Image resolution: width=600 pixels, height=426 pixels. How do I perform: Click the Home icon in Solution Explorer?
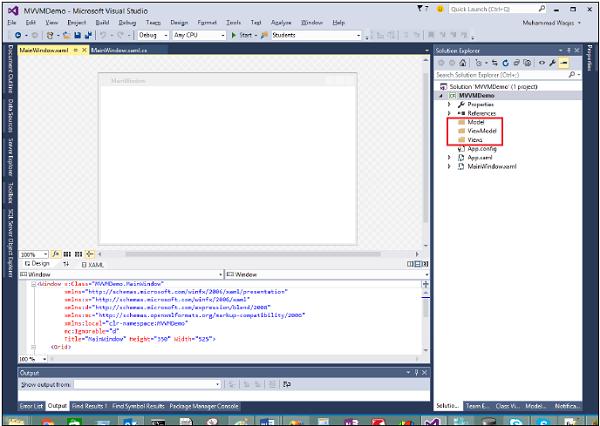pyautogui.click(x=462, y=62)
